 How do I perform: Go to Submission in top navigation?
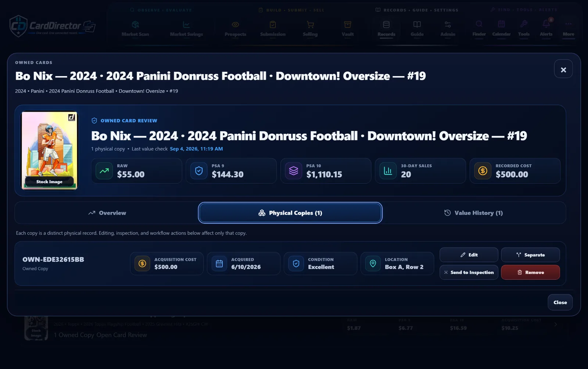[x=273, y=29]
